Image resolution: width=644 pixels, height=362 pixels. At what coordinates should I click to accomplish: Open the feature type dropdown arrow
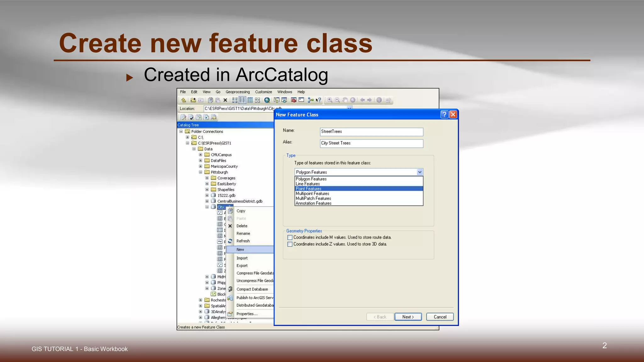click(419, 172)
